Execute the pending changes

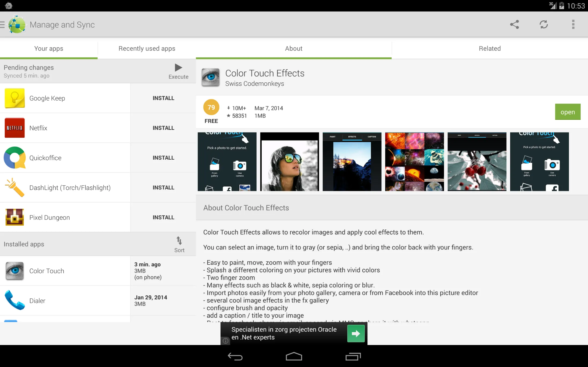[x=178, y=71]
